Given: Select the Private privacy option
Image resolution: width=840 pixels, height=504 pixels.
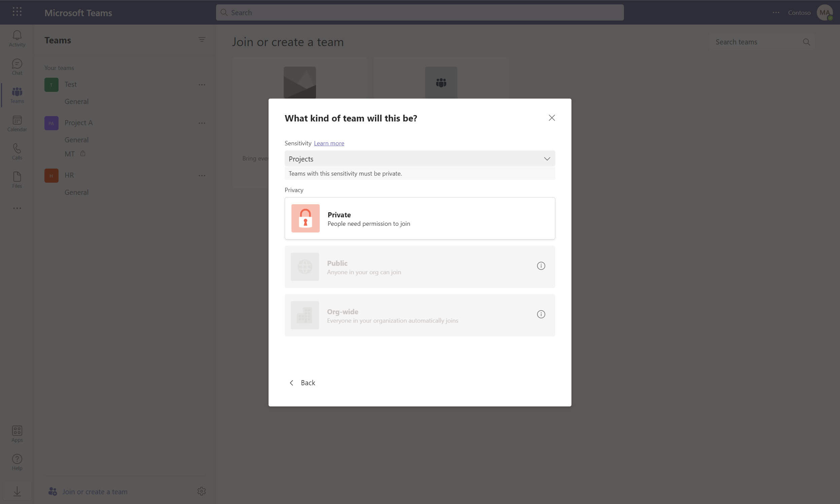Looking at the screenshot, I should click(420, 218).
